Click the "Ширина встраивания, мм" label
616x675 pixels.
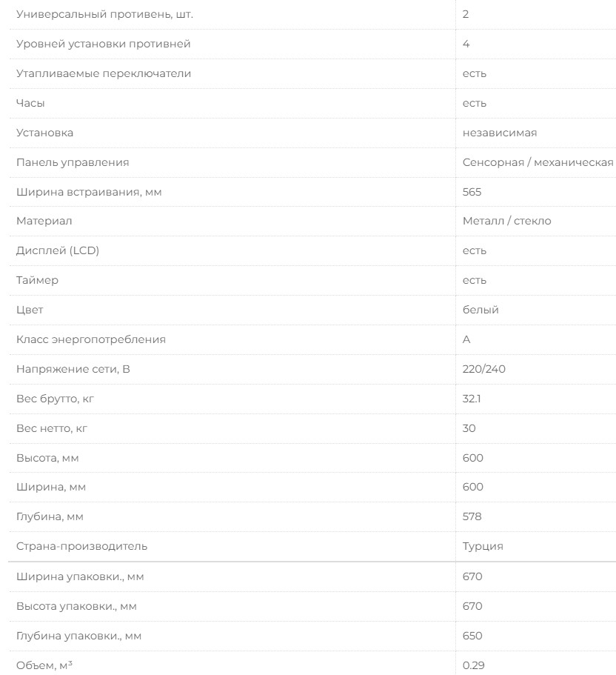point(89,192)
